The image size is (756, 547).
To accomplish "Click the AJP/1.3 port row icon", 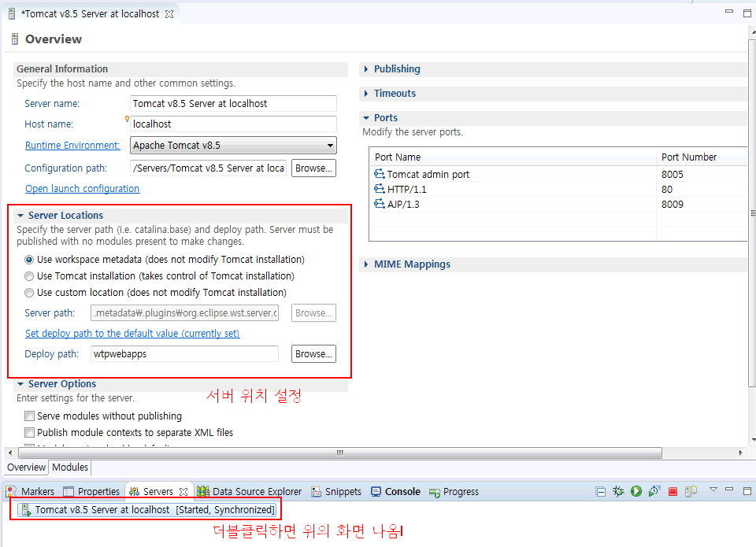I will coord(380,203).
